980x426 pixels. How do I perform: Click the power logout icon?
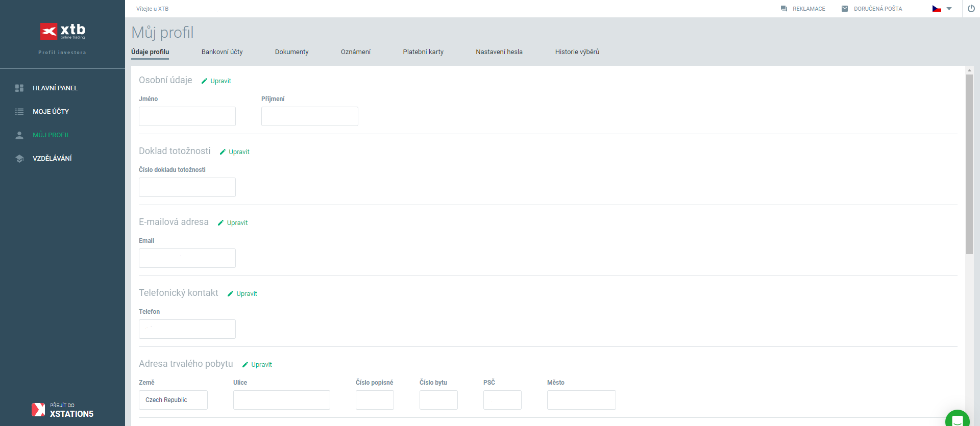point(971,9)
